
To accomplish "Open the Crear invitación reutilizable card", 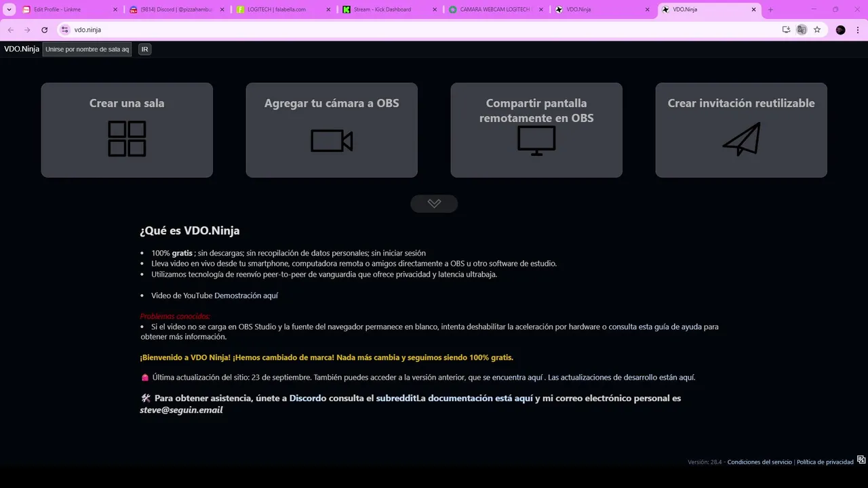I will coord(741,130).
